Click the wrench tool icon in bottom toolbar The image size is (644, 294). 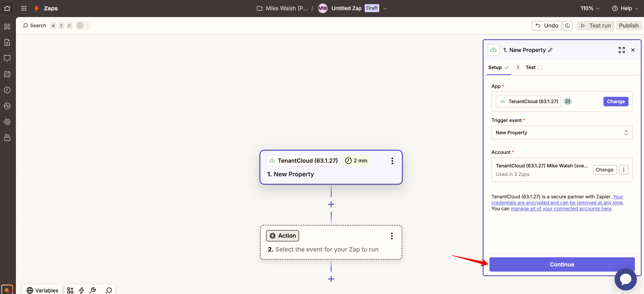(93, 290)
